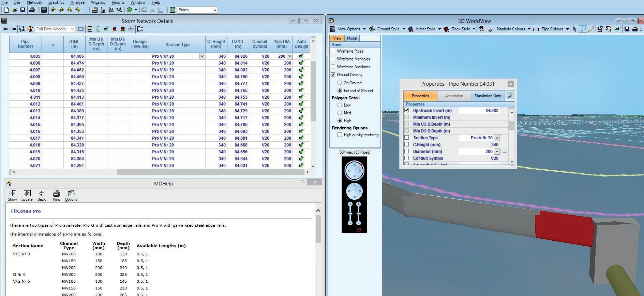
Task: Click the green GO analysis button
Action: tap(130, 10)
